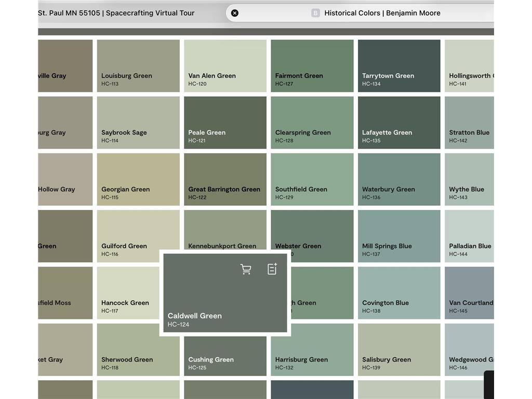
Task: Add Caldwell Green to color list
Action: 272,269
